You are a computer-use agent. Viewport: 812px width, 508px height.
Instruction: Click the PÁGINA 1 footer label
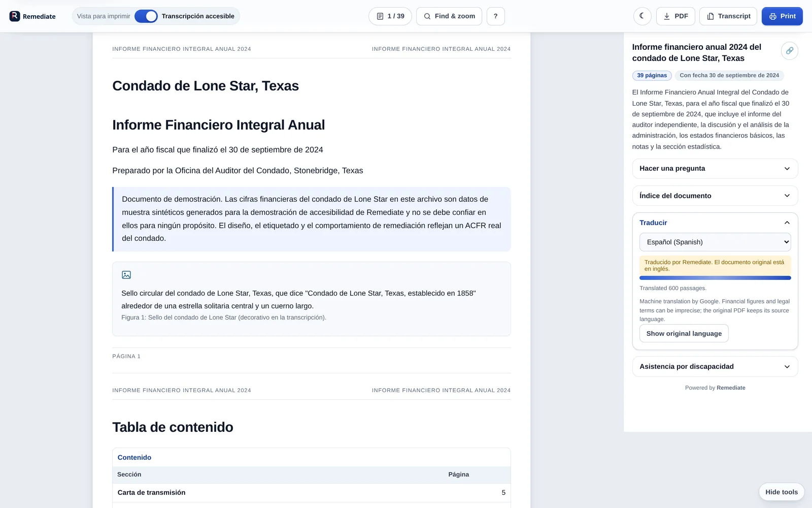pos(126,357)
